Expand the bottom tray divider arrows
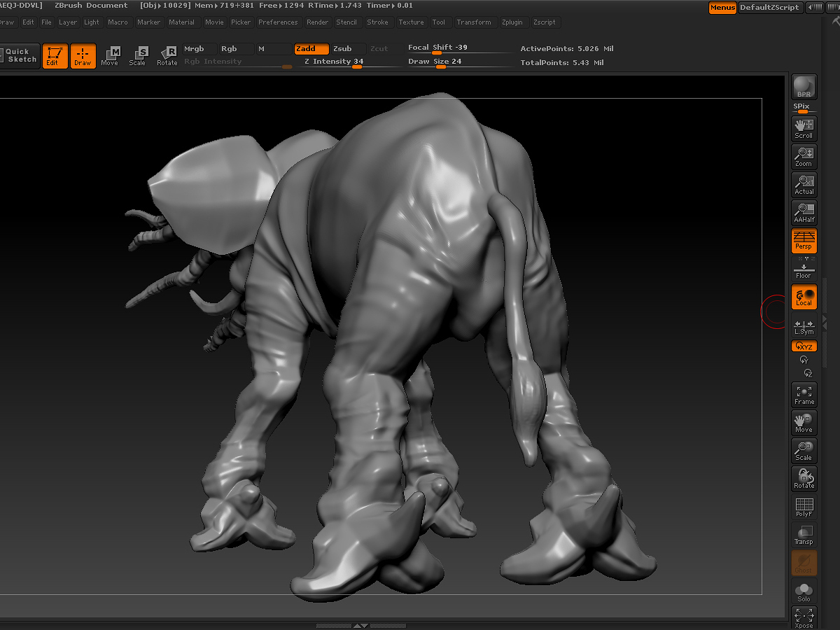 360,625
